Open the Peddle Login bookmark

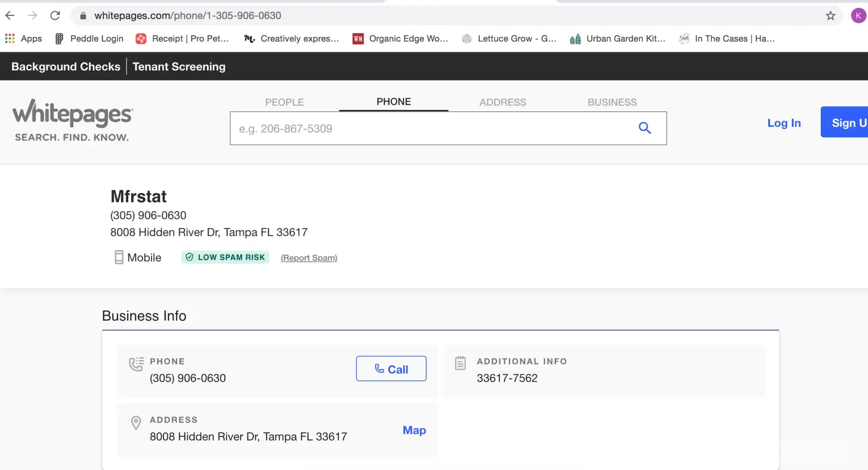coord(89,39)
